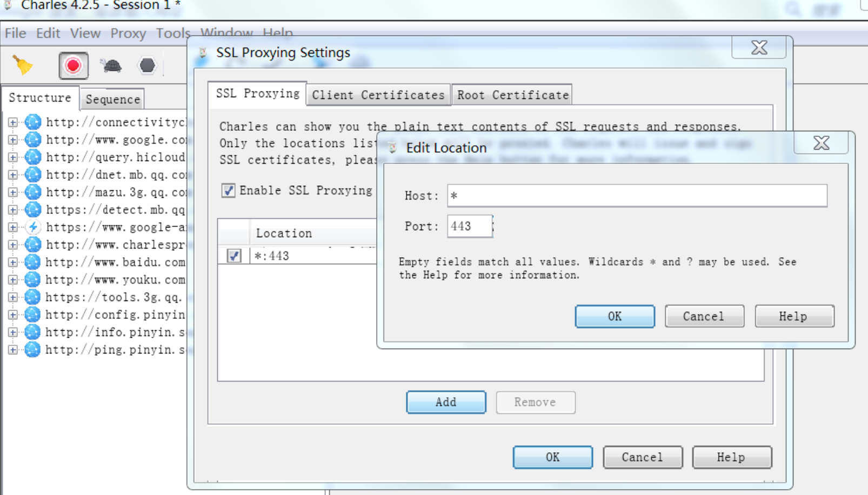Expand the www.charlespr host node

pyautogui.click(x=12, y=245)
